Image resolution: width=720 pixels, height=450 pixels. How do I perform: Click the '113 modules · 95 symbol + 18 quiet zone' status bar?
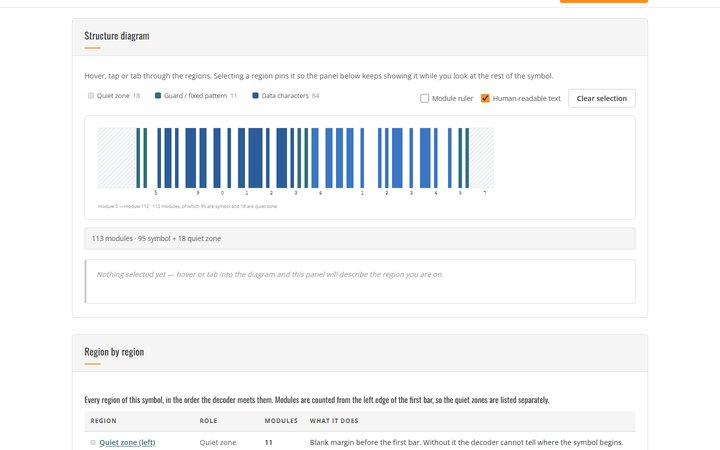pos(360,238)
